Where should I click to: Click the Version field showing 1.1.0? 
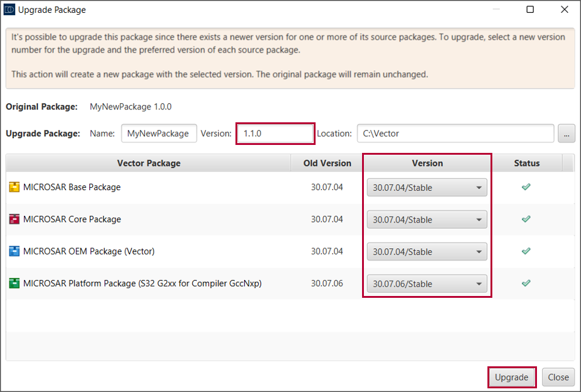tap(275, 133)
